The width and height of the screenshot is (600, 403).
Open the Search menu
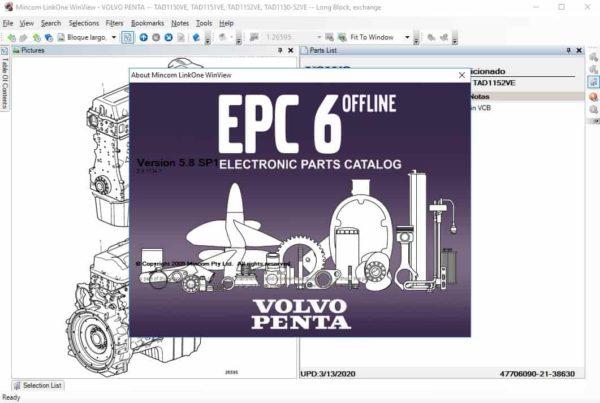[x=51, y=23]
